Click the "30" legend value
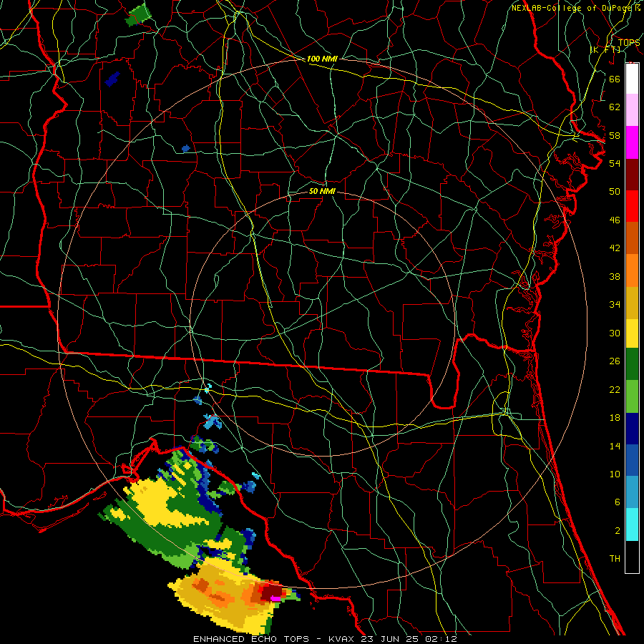 point(615,333)
